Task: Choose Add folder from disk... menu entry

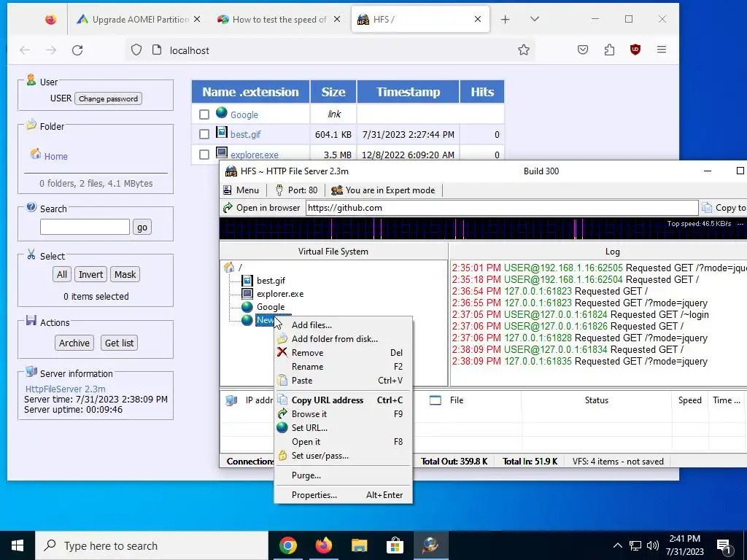Action: 343,339
